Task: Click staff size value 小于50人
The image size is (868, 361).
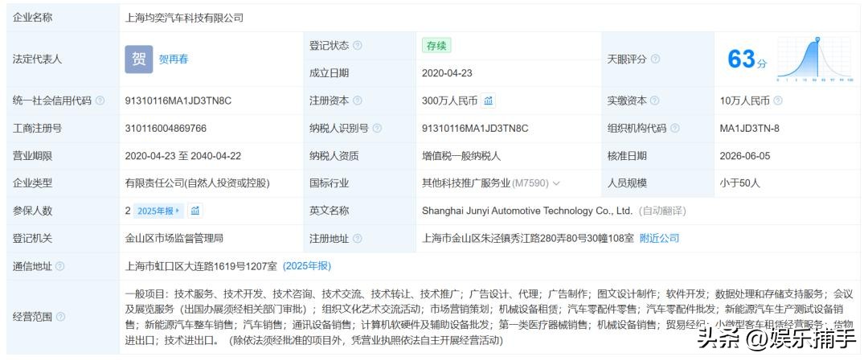Action: (x=740, y=183)
